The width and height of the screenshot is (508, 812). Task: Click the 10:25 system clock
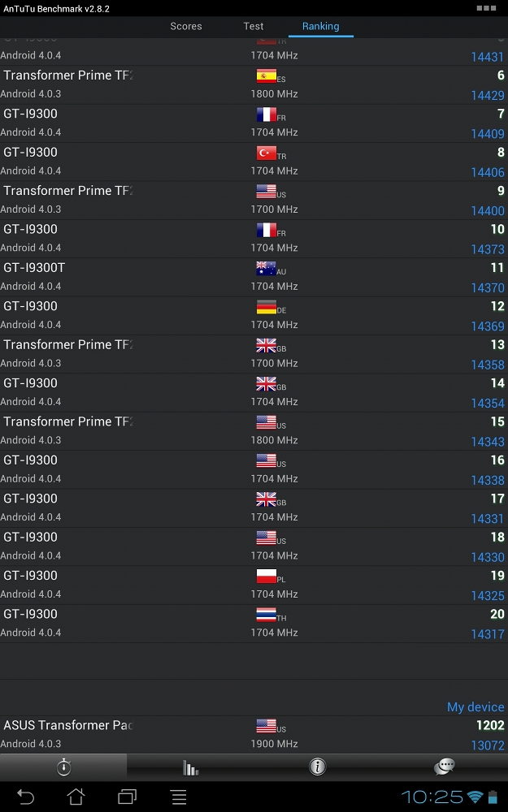431,797
